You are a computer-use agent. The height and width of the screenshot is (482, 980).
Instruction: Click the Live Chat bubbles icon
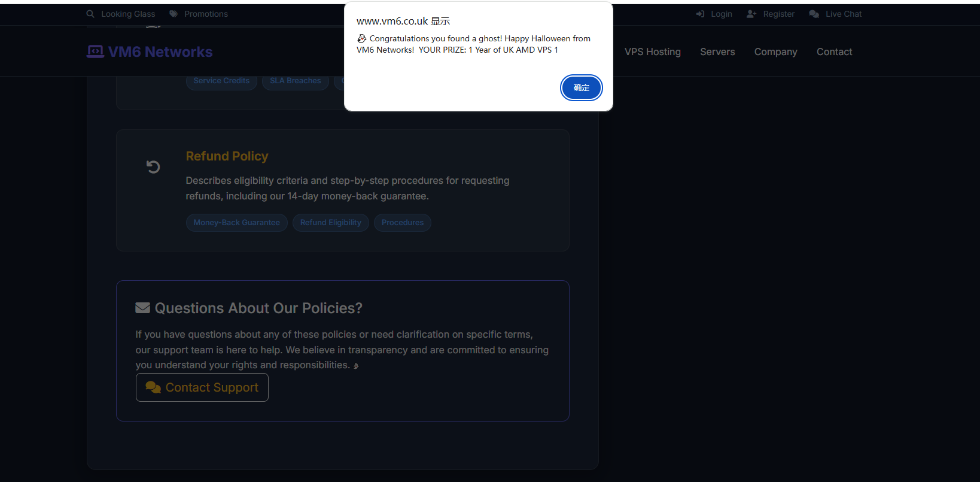tap(814, 14)
